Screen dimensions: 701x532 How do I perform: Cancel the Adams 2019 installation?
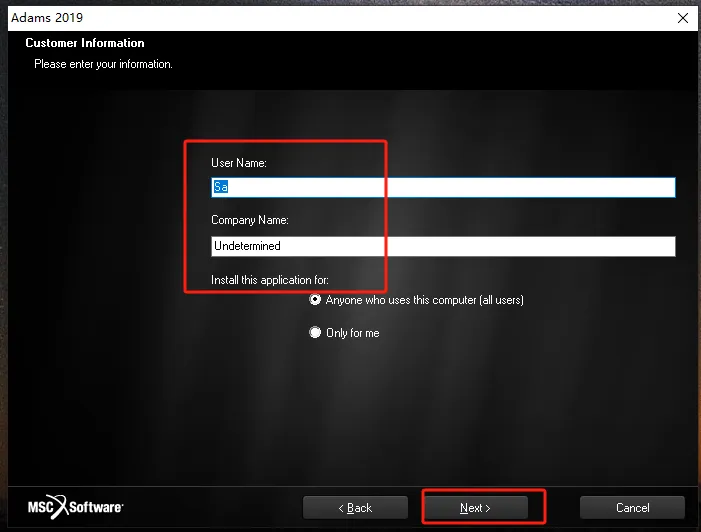pyautogui.click(x=632, y=508)
